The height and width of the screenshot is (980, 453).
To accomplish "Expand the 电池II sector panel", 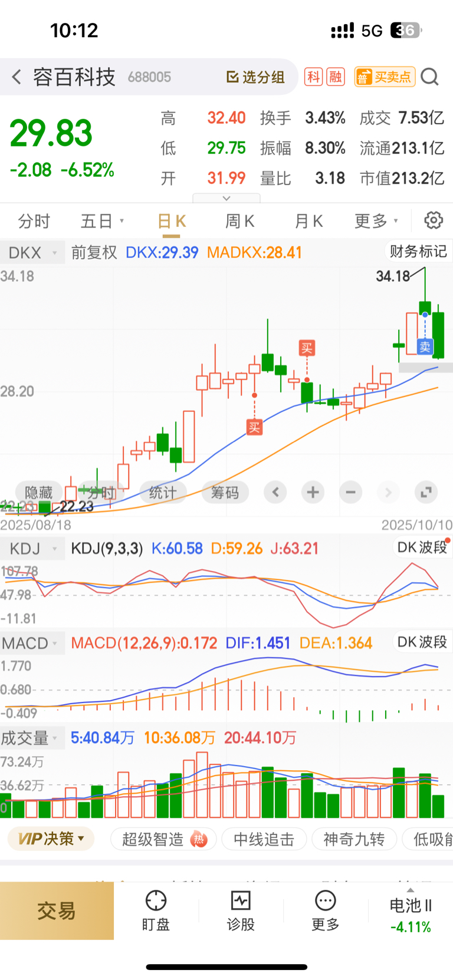I will [411, 910].
